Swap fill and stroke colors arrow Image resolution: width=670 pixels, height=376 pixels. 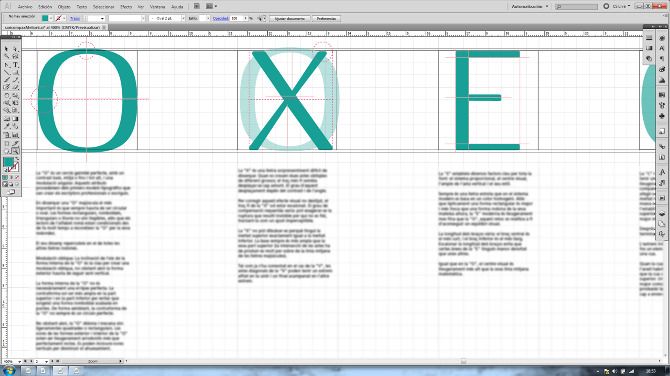tap(18, 158)
